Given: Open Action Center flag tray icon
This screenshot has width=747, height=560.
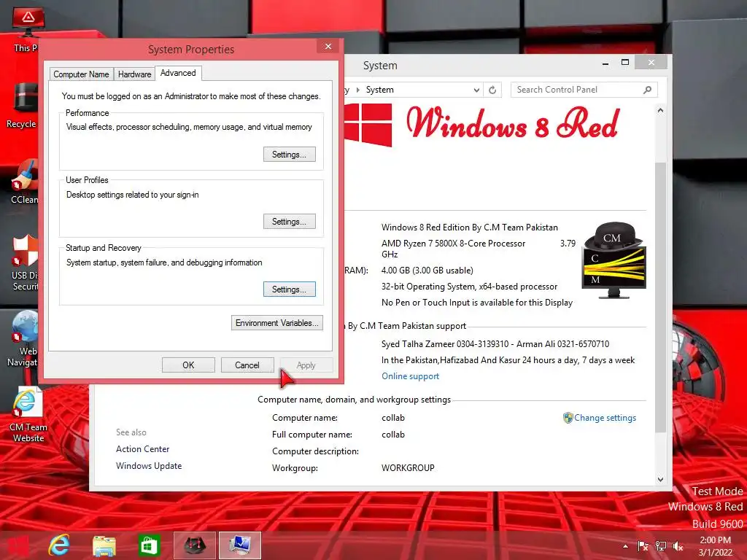Looking at the screenshot, I should 643,546.
